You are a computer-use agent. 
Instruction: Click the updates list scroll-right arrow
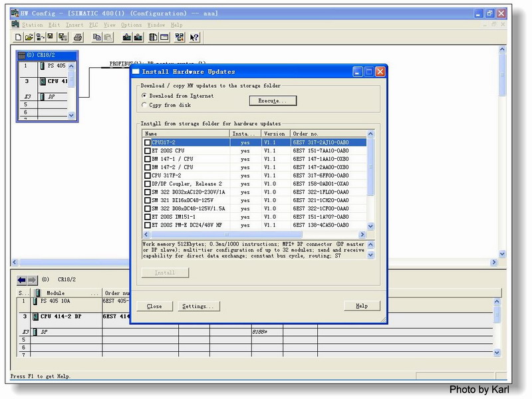pyautogui.click(x=362, y=235)
